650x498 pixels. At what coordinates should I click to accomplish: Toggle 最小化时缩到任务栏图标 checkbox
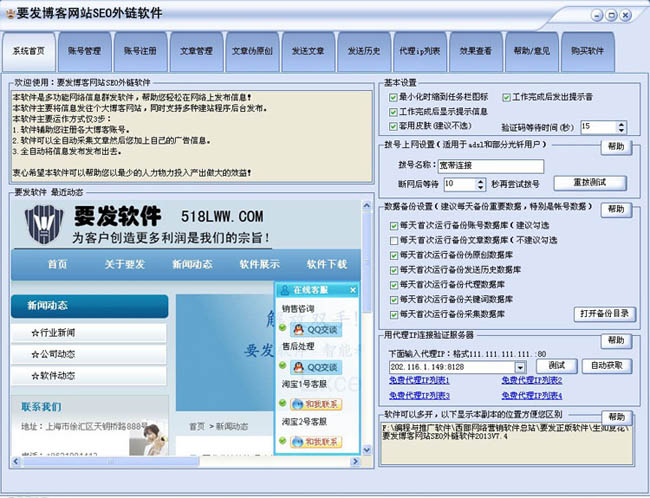coord(393,97)
